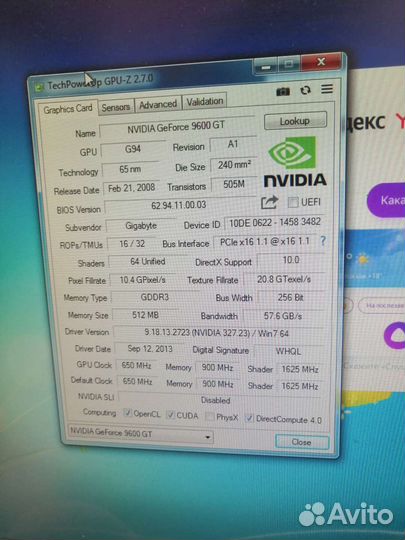The width and height of the screenshot is (405, 540).
Task: Toggle the DirectCompute 4.0 checkbox
Action: click(x=249, y=418)
